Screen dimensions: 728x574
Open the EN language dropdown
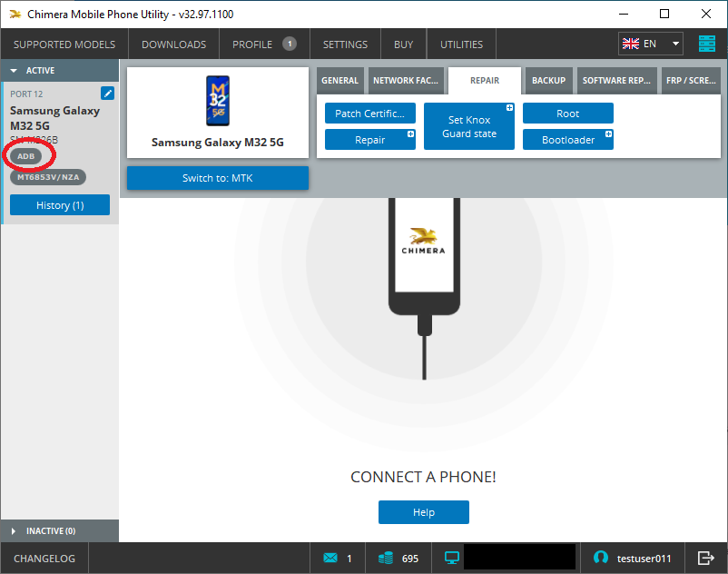tap(651, 44)
